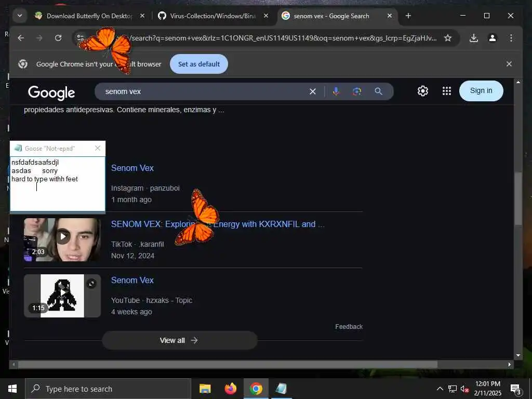Open File Explorer from taskbar
This screenshot has height=399, width=532.
(205, 389)
